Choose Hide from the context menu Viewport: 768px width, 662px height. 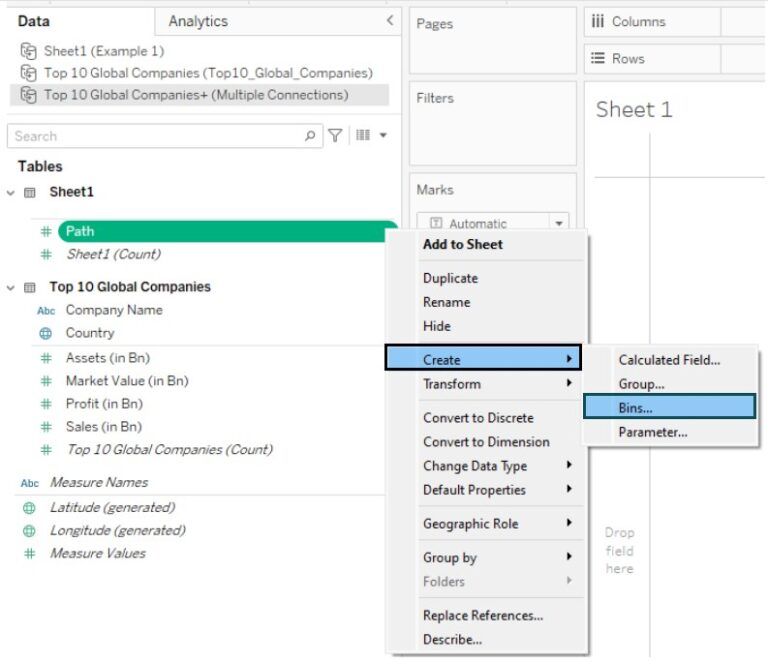point(437,326)
